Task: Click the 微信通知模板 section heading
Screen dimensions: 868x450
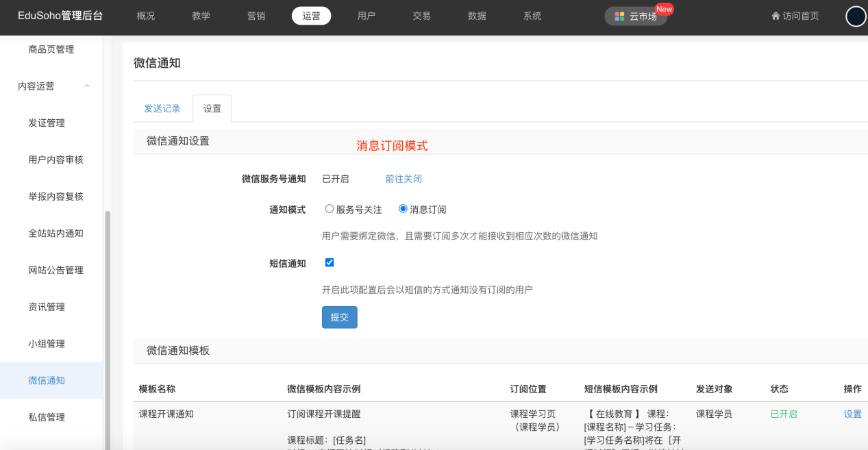Action: (178, 350)
